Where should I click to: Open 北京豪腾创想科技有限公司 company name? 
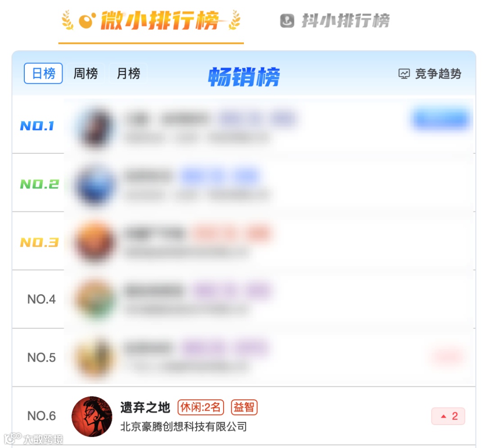184,426
